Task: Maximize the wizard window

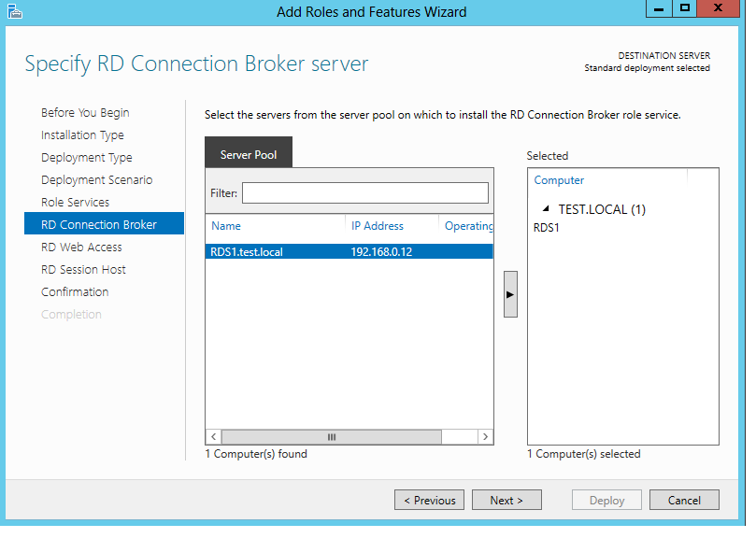Action: tap(685, 8)
